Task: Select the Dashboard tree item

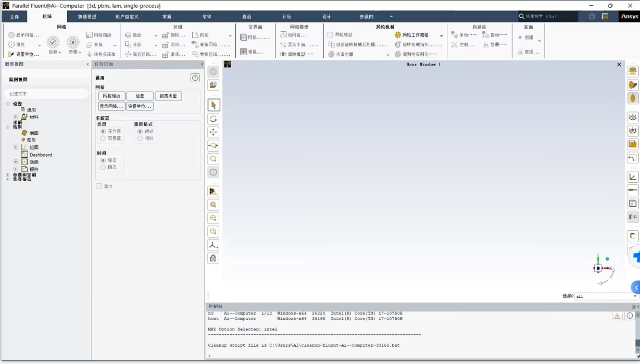Action: click(x=41, y=155)
